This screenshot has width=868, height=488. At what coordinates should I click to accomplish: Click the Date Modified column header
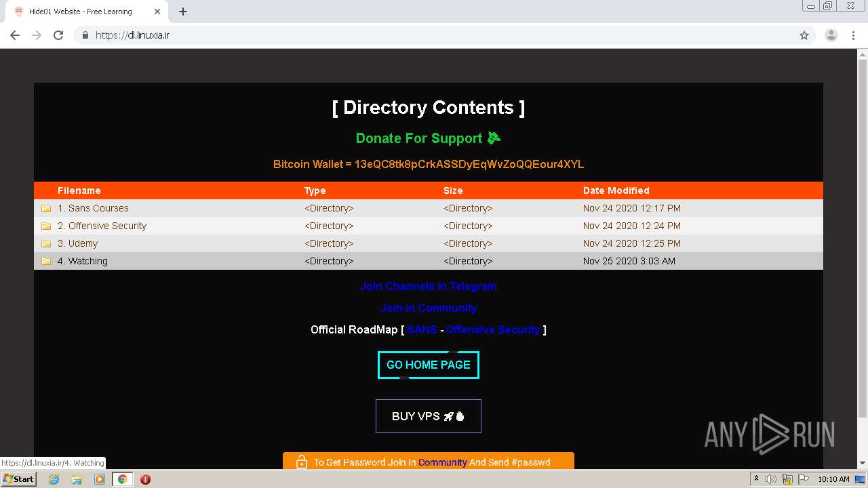coord(616,190)
